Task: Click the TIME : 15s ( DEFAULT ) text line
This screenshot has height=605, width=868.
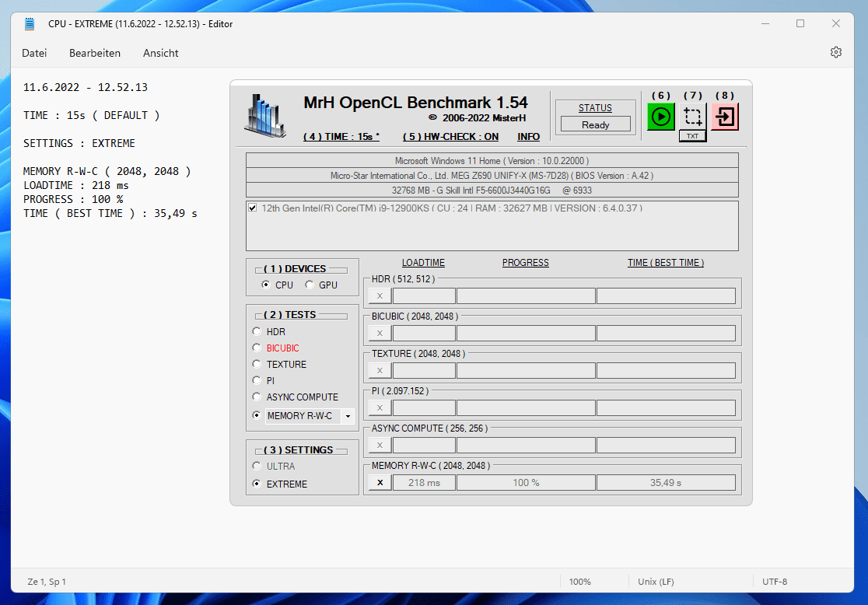Action: click(91, 115)
